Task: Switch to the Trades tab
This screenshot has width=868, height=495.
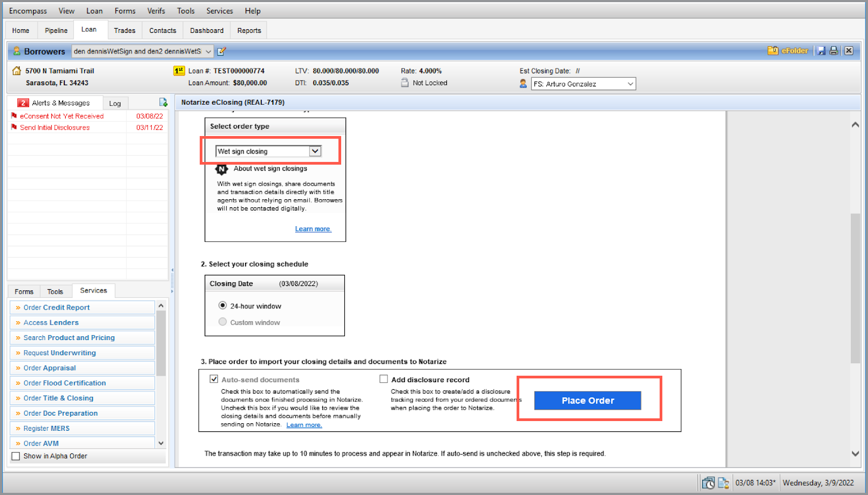Action: click(x=125, y=30)
